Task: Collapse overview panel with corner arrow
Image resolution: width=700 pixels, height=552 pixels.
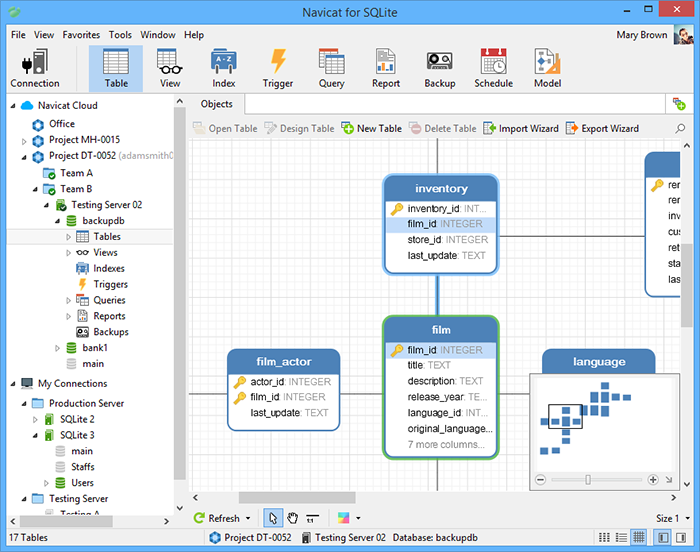Action: [669, 480]
